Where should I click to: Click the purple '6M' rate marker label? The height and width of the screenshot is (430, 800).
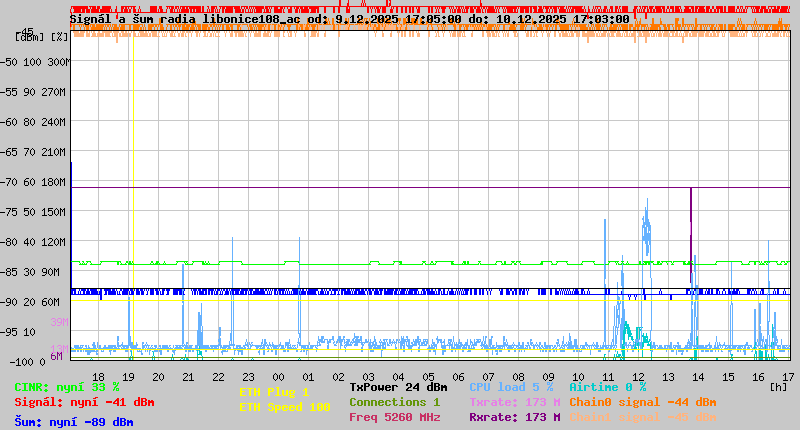pos(56,356)
